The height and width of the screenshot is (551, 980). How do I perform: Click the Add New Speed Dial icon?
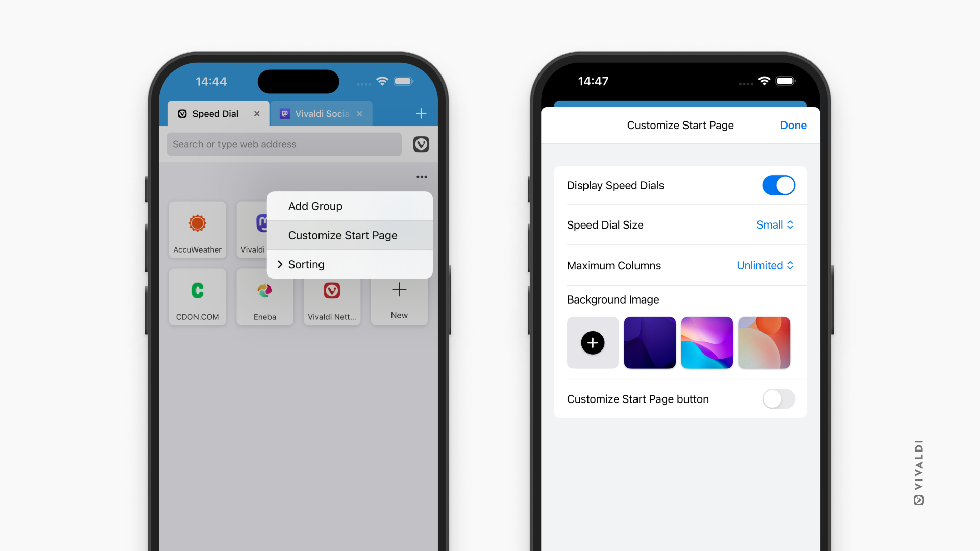click(399, 298)
